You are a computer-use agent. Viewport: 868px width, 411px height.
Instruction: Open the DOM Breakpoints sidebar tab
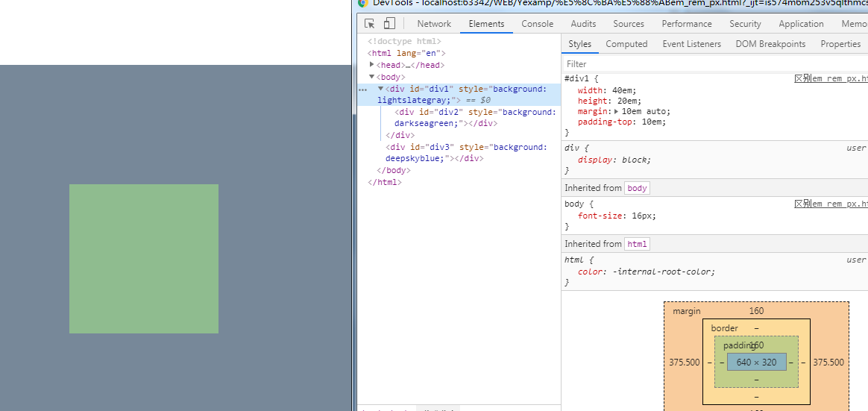(770, 44)
